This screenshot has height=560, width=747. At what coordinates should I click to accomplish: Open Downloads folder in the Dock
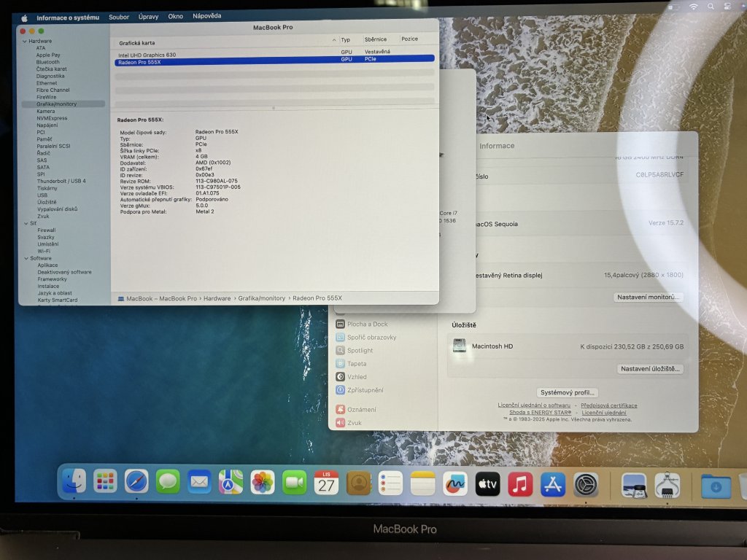coord(716,486)
